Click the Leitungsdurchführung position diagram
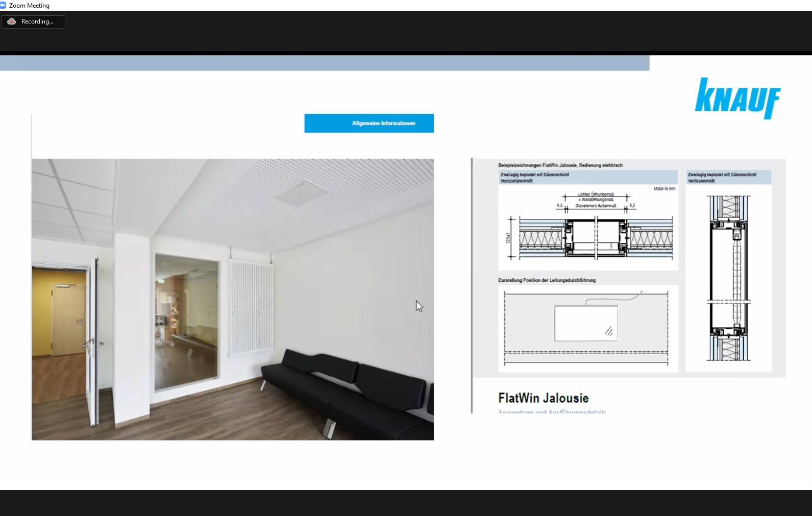The height and width of the screenshot is (516, 812). tap(587, 328)
